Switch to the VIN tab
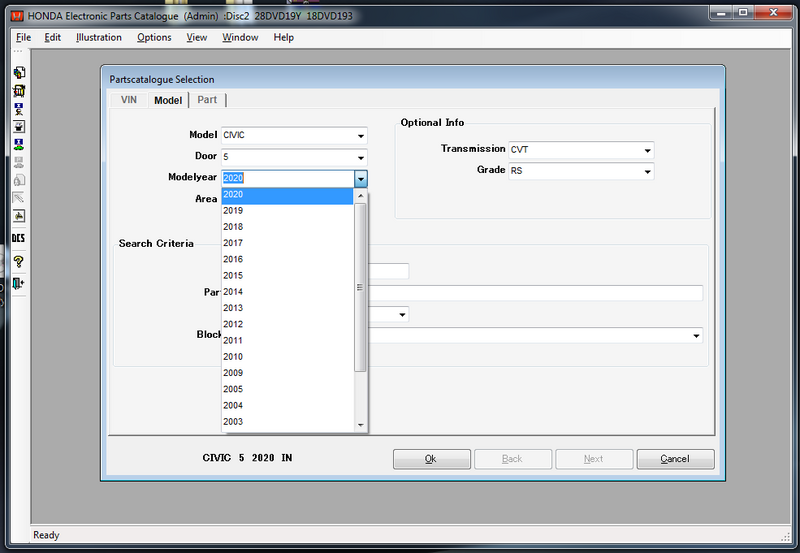This screenshot has height=553, width=800. pyautogui.click(x=129, y=100)
